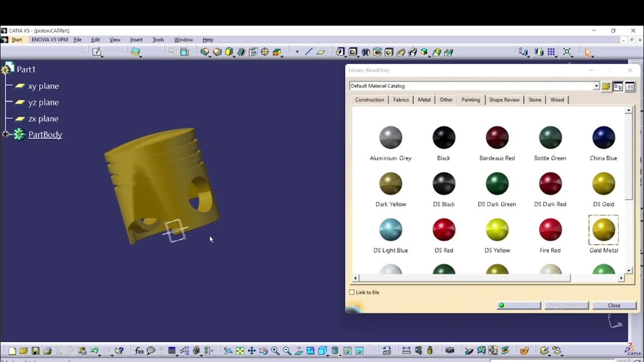The image size is (644, 362).
Task: Click the Formula f(x) icon
Action: [x=139, y=351]
